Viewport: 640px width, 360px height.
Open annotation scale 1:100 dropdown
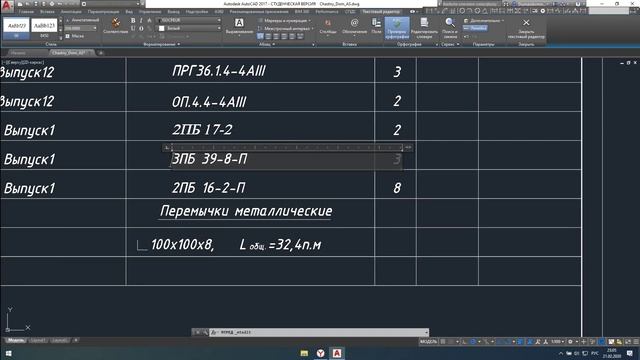558,342
